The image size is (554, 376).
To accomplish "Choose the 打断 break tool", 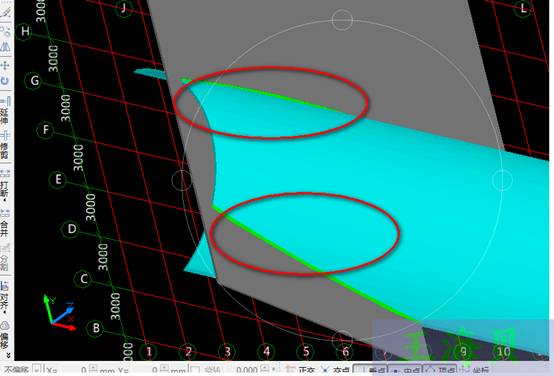I will (x=5, y=185).
